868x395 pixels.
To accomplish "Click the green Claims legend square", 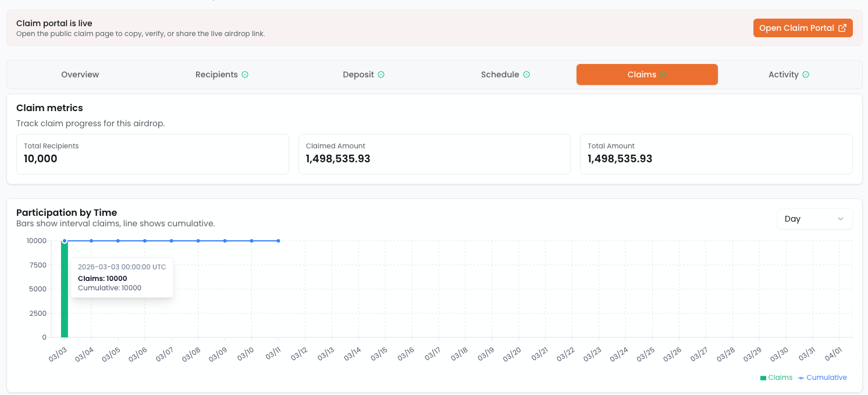I will 763,378.
